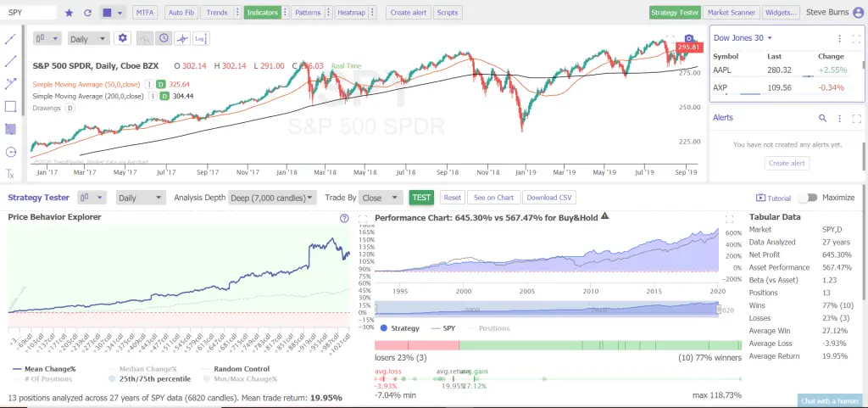
Task: Add SPY to favorites with star icon
Action: (70, 12)
